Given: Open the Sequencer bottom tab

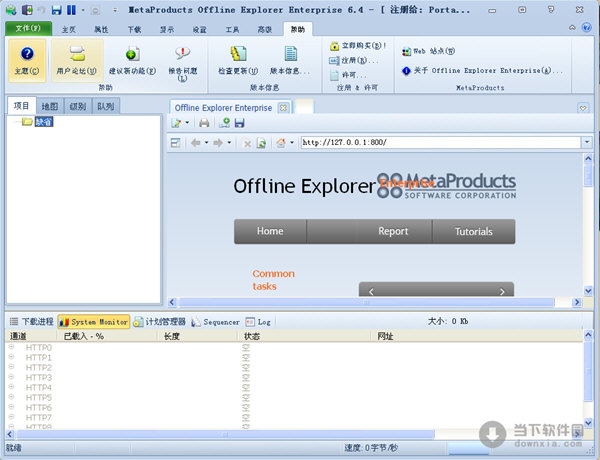Looking at the screenshot, I should click(x=216, y=322).
